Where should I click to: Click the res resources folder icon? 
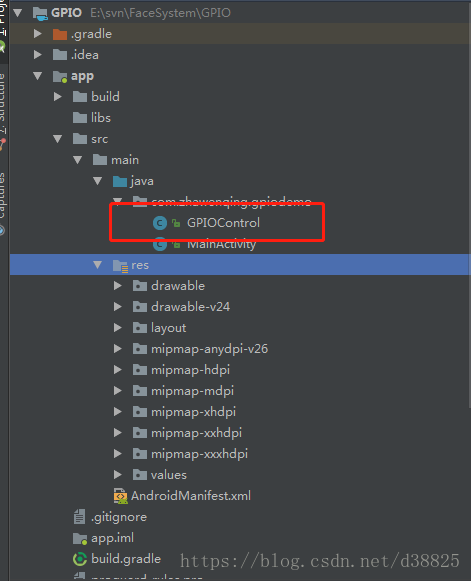(120, 266)
